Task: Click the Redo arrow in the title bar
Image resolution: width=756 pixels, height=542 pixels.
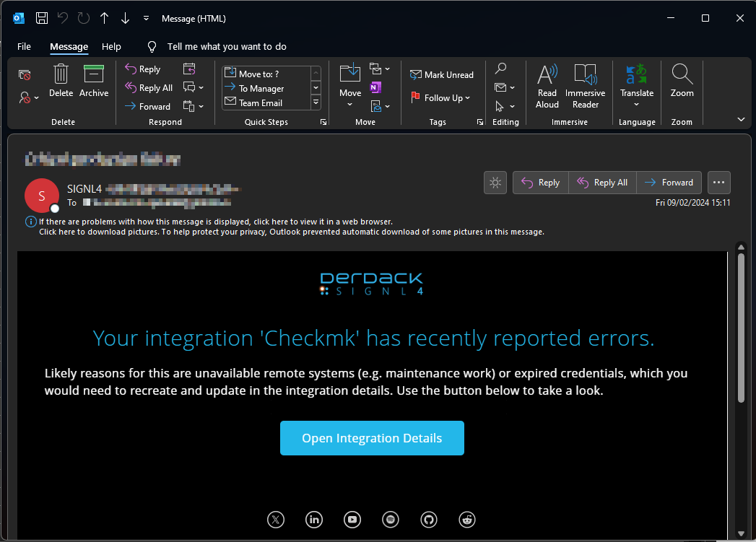Action: click(84, 18)
